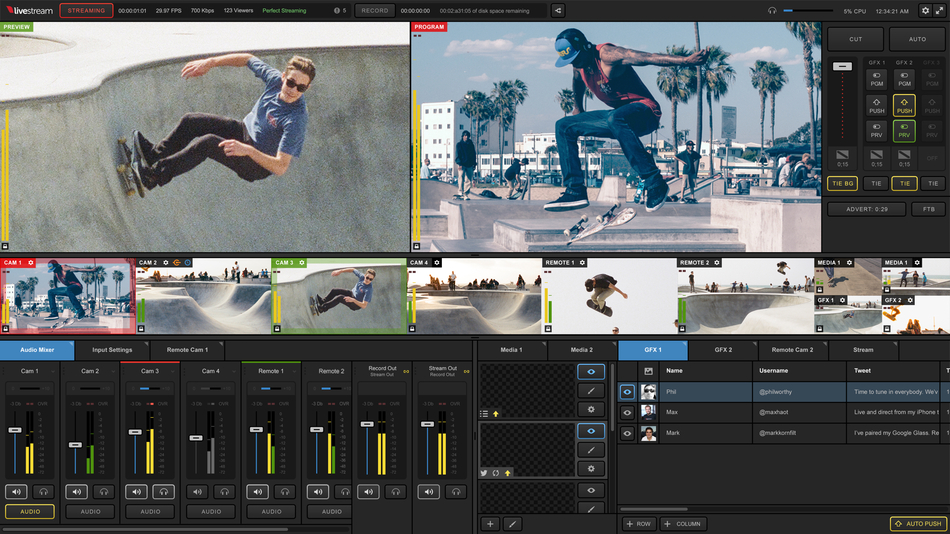This screenshot has width=950, height=534.
Task: Toggle visibility eye for Phil's row
Action: pyautogui.click(x=627, y=392)
